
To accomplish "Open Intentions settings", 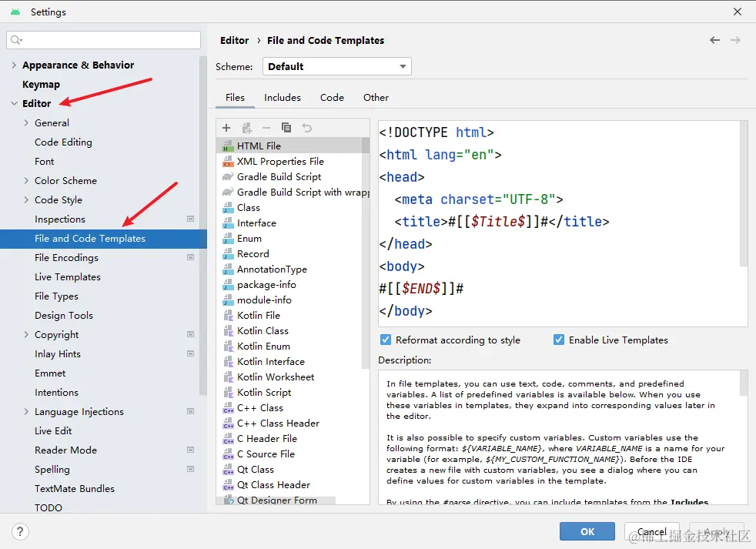I will [x=56, y=393].
